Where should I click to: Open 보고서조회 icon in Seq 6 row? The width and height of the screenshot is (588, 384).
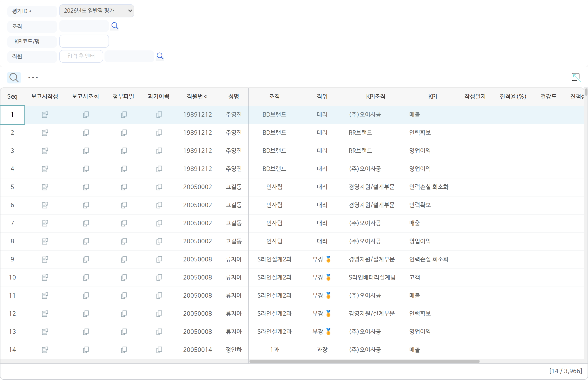pos(86,205)
